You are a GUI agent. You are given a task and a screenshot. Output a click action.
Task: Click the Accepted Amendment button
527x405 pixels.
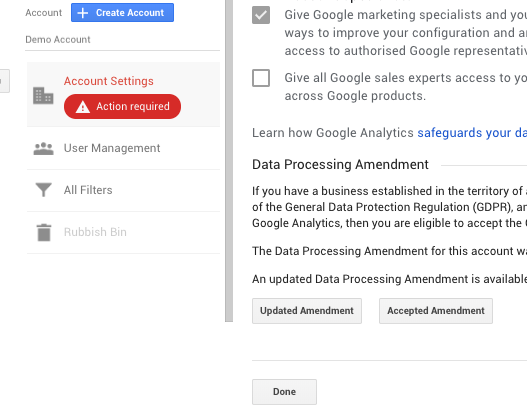[436, 311]
